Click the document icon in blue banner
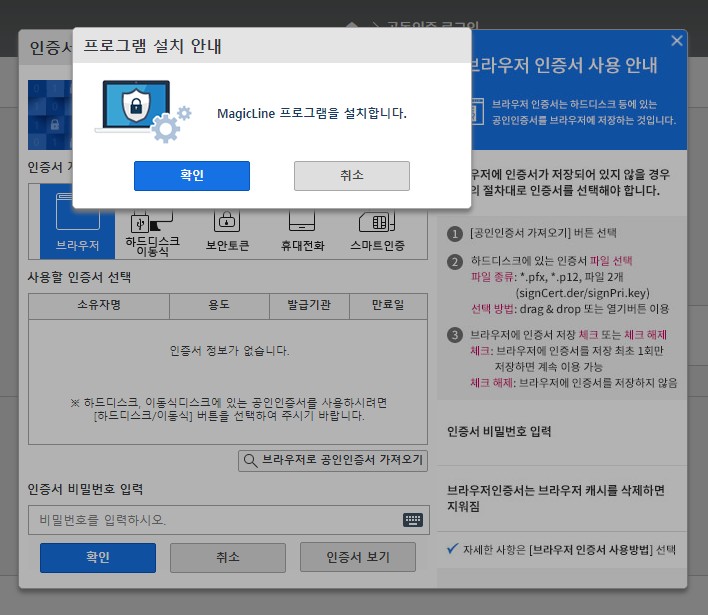This screenshot has width=708, height=615. pos(477,111)
